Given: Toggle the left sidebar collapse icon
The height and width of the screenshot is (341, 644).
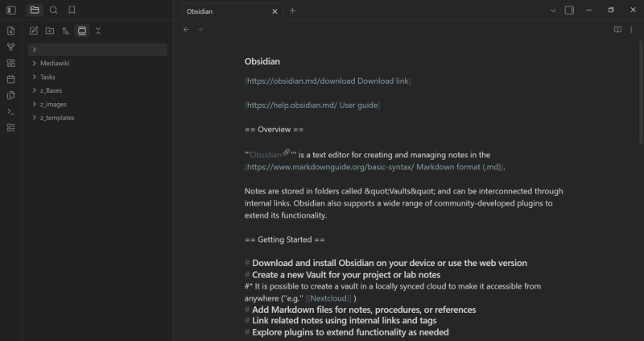Looking at the screenshot, I should pyautogui.click(x=11, y=10).
